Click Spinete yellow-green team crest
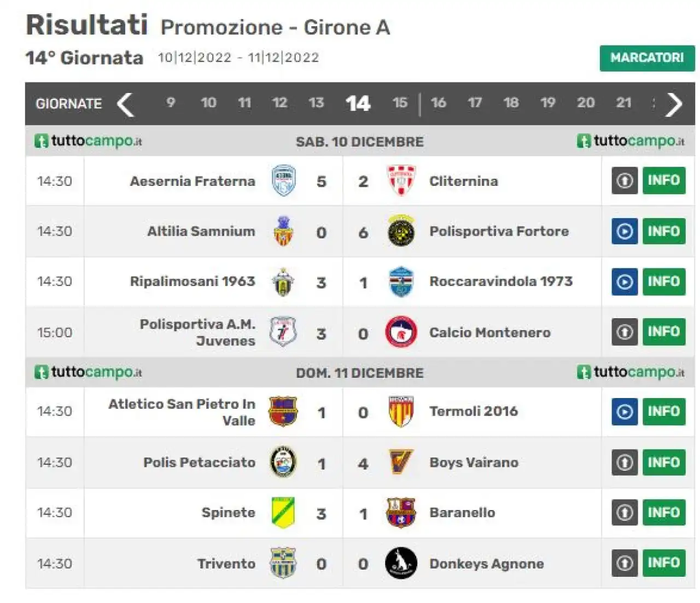Screen dimensions: 700x603 (x=283, y=513)
